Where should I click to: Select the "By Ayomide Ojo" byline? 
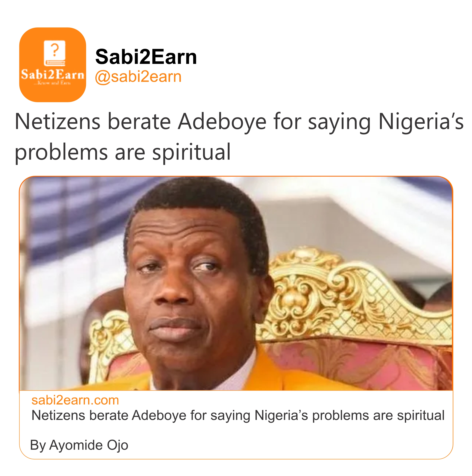pyautogui.click(x=79, y=445)
